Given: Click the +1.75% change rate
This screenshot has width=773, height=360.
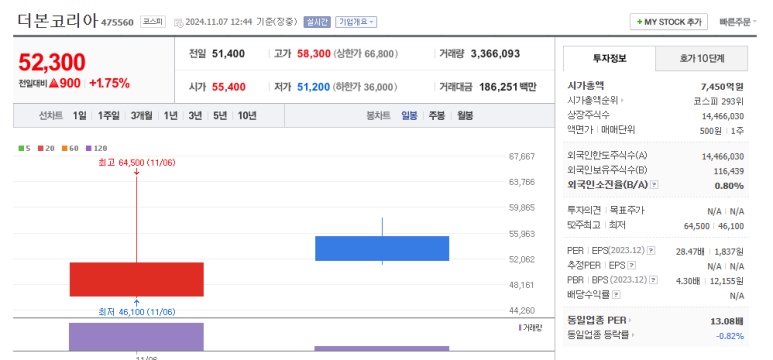Looking at the screenshot, I should [109, 83].
